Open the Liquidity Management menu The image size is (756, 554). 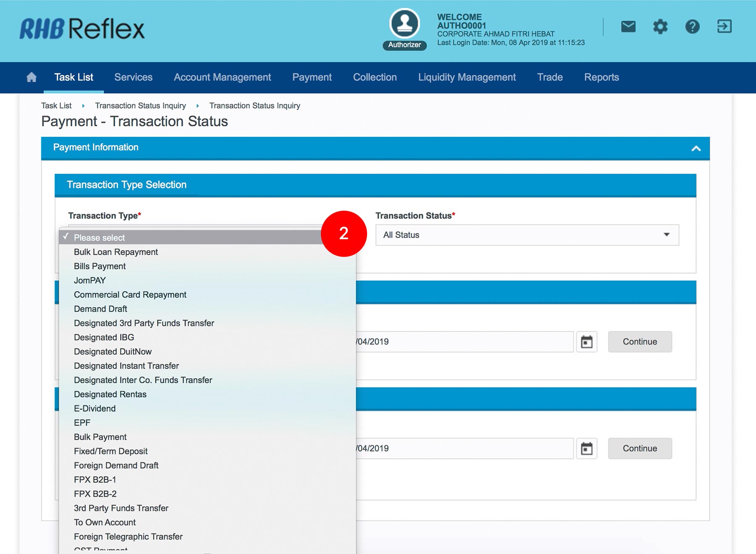[x=467, y=77]
